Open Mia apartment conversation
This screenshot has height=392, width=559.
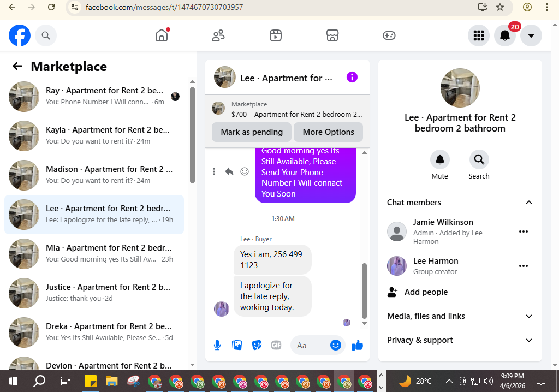pos(94,254)
